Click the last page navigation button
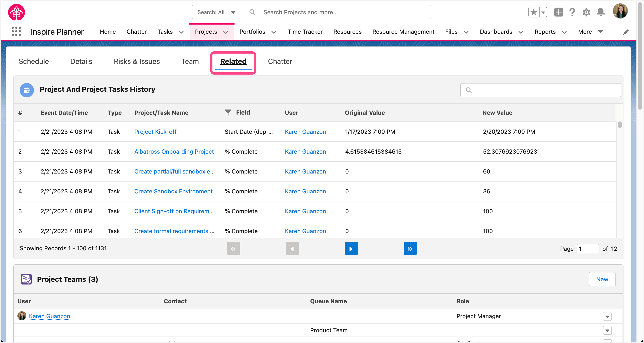Screen dimensions: 644x343 [x=410, y=248]
